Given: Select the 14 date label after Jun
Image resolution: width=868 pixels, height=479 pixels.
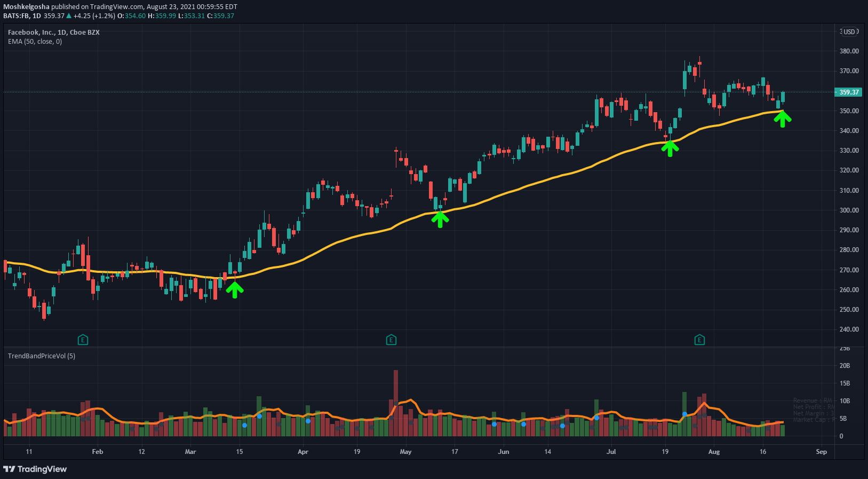Looking at the screenshot, I should point(548,452).
